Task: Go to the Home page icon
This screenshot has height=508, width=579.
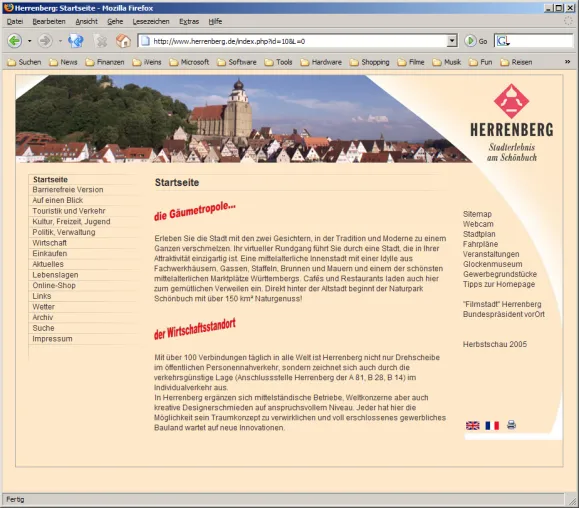Action: pyautogui.click(x=123, y=41)
